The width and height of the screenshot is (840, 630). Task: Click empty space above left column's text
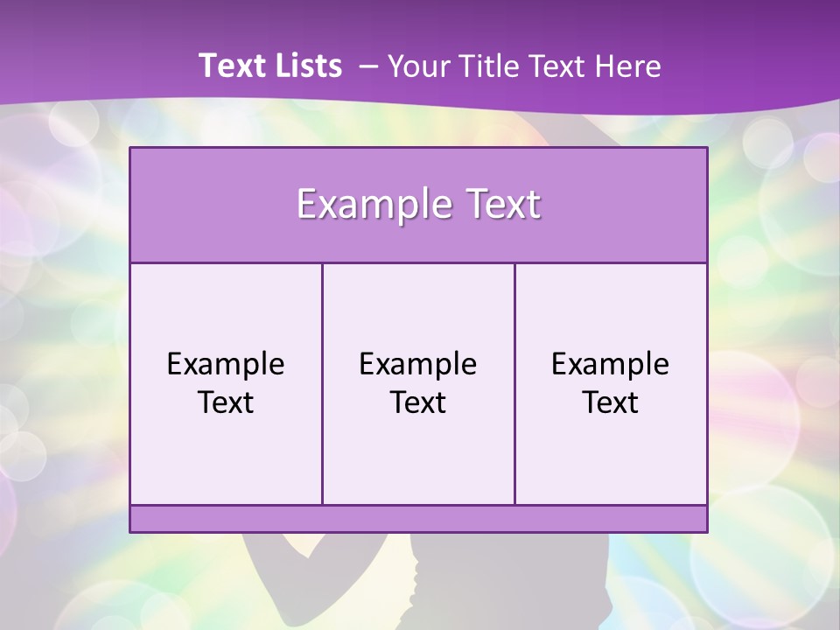point(226,302)
